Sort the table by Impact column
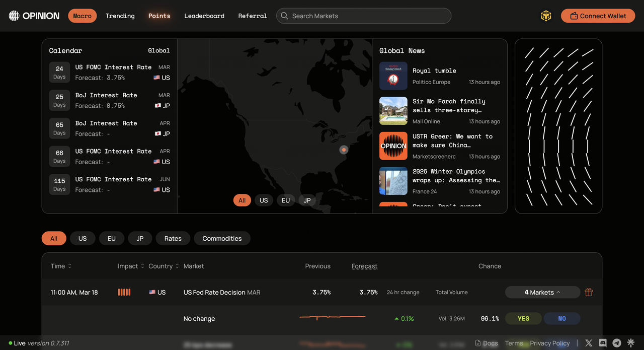644x350 pixels. point(131,266)
